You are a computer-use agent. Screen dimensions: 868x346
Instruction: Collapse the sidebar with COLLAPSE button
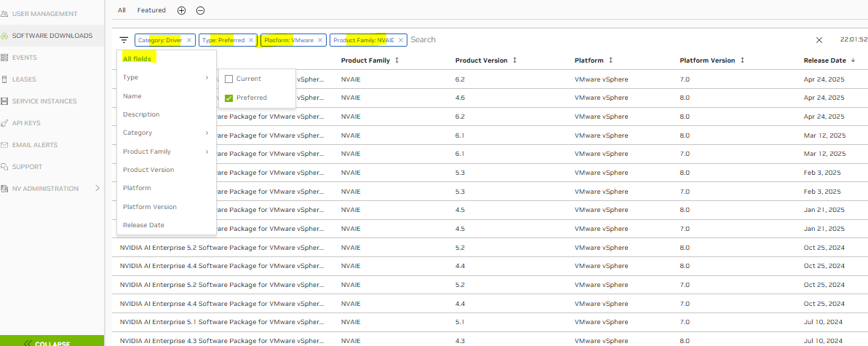point(52,341)
